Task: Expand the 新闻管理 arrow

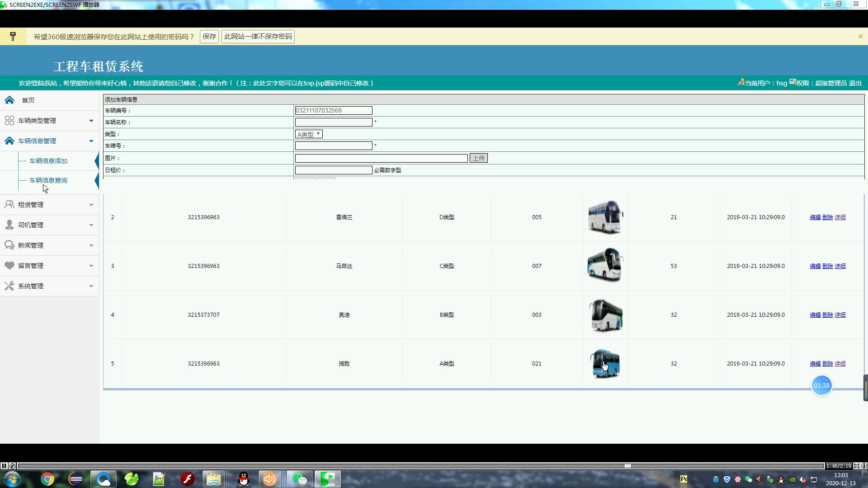Action: click(91, 245)
